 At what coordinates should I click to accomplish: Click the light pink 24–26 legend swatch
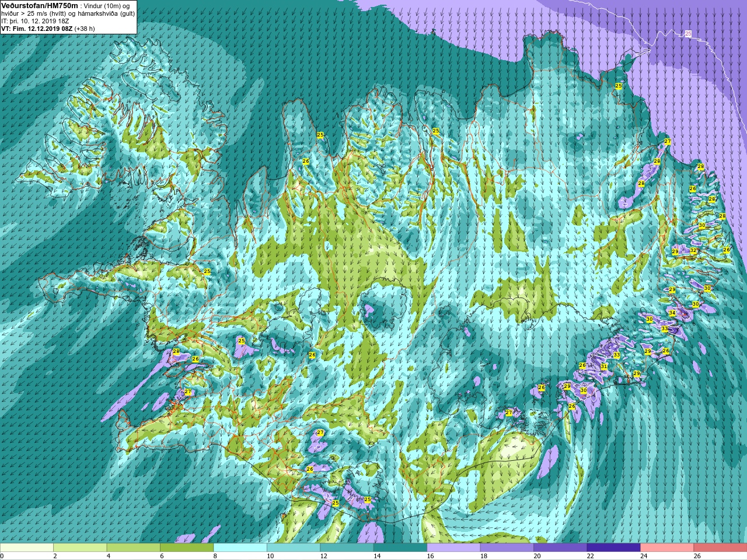point(667,548)
